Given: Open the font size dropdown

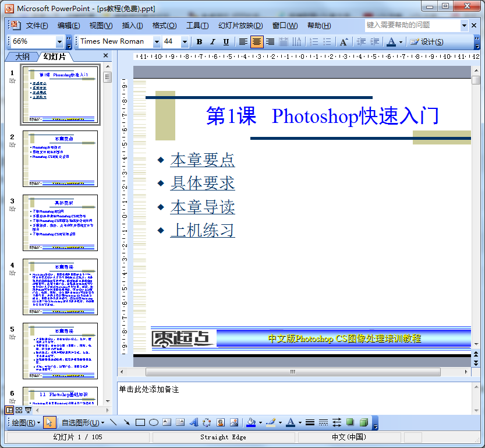Looking at the screenshot, I should [x=185, y=41].
